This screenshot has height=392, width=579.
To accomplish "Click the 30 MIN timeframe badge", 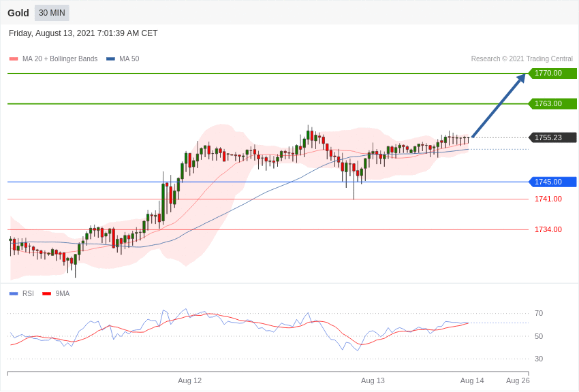I will (52, 13).
